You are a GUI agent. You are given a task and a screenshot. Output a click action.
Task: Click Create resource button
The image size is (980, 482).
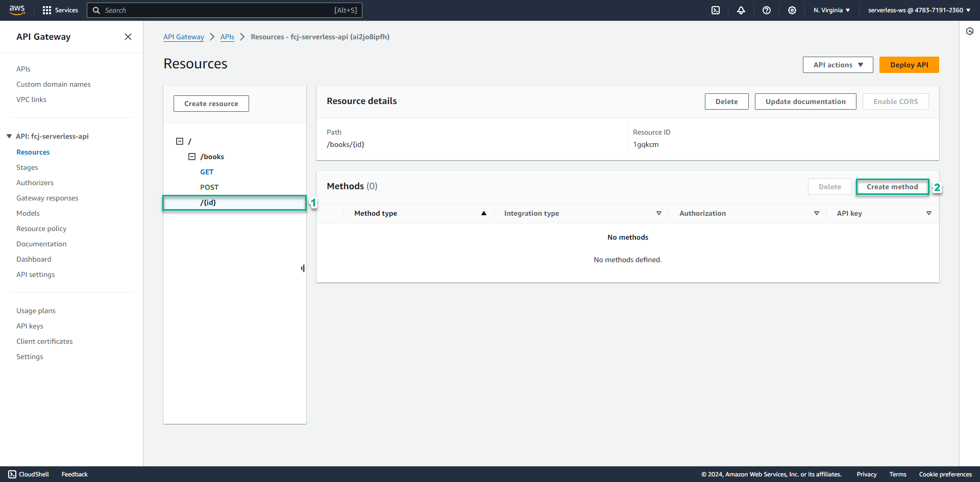click(211, 104)
